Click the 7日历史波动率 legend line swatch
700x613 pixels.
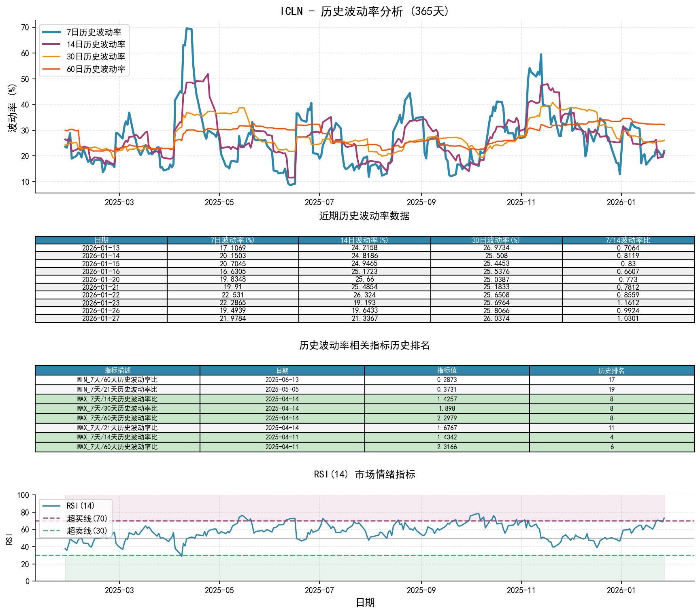click(x=52, y=32)
